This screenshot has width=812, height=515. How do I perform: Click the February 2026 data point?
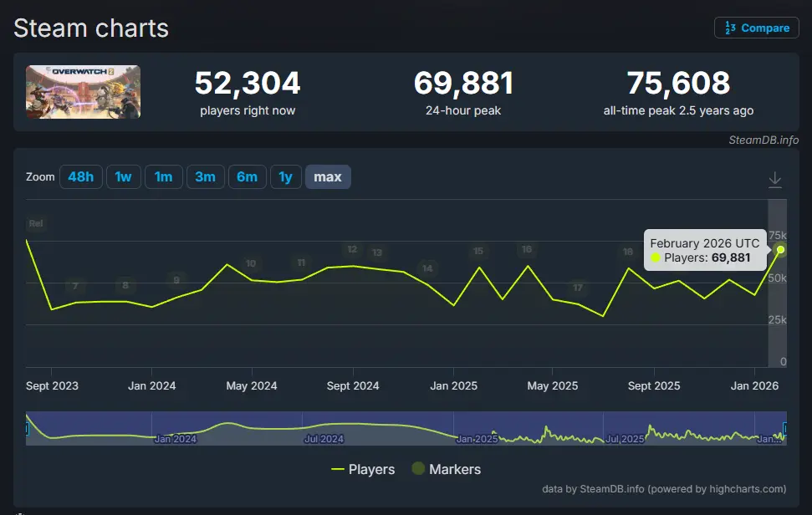point(780,249)
